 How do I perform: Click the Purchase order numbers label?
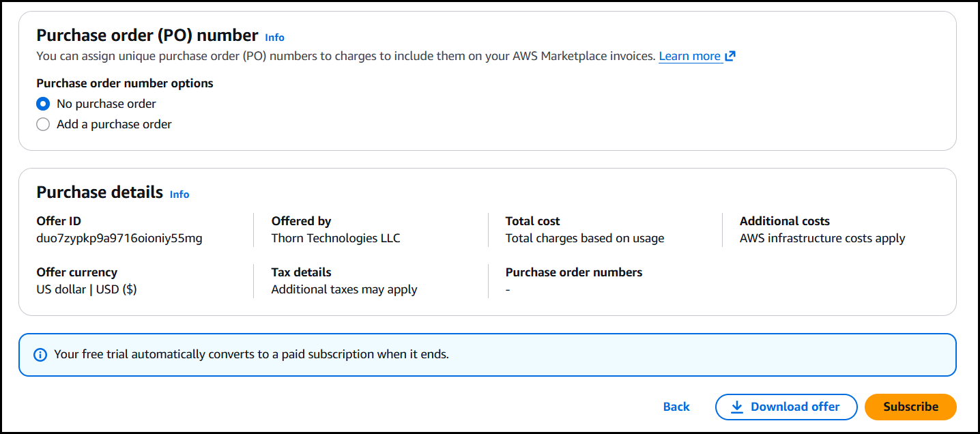coord(573,272)
